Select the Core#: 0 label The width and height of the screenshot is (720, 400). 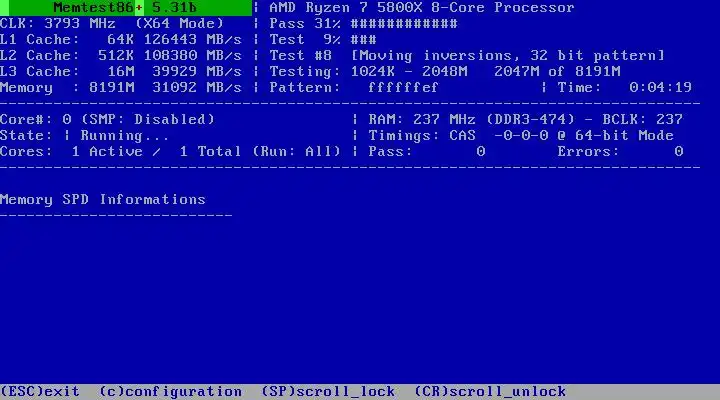36,120
